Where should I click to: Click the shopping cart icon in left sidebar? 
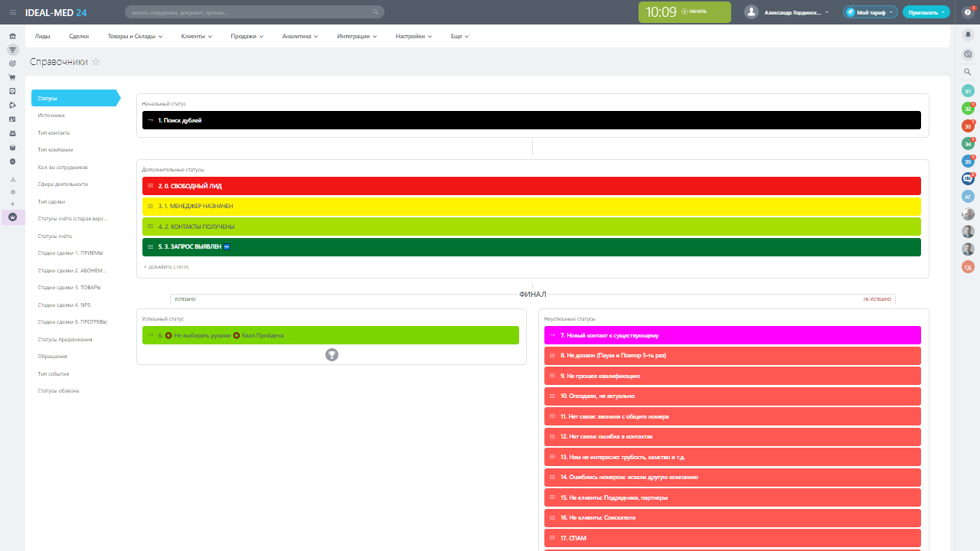click(12, 77)
